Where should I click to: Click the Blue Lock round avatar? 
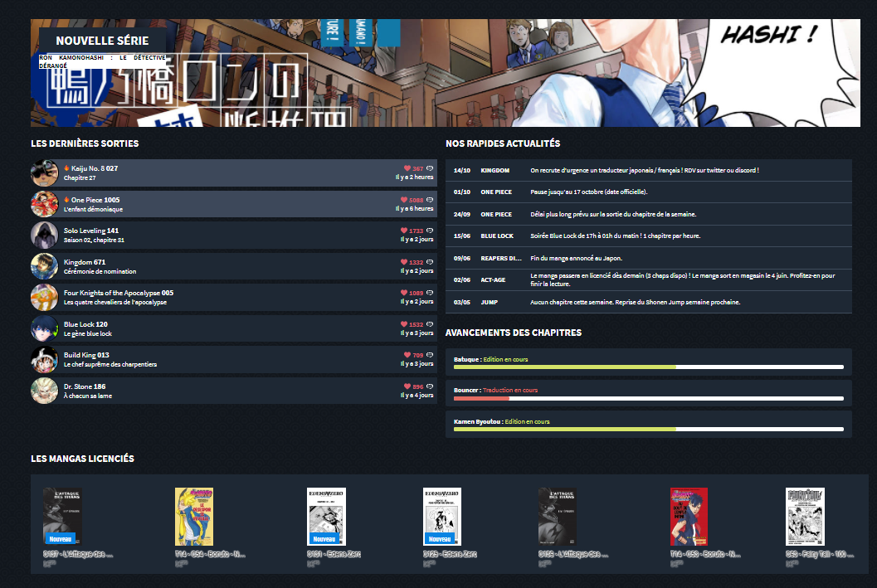click(45, 328)
